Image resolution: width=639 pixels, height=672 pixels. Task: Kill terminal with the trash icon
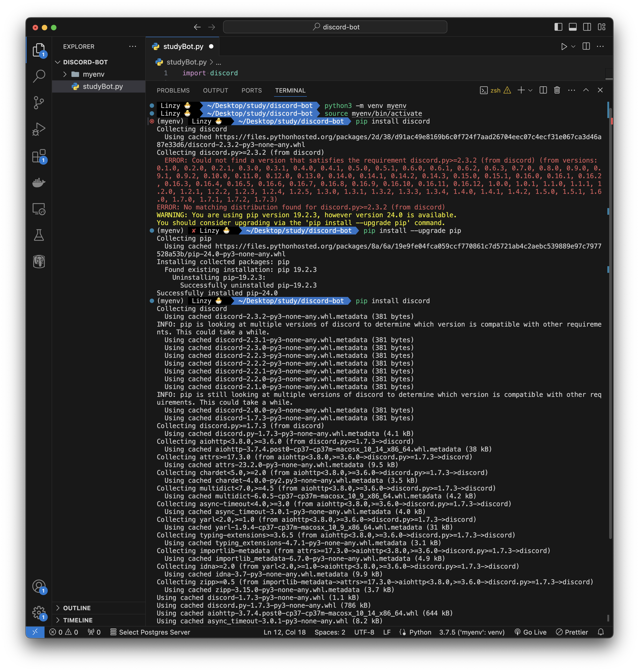557,90
